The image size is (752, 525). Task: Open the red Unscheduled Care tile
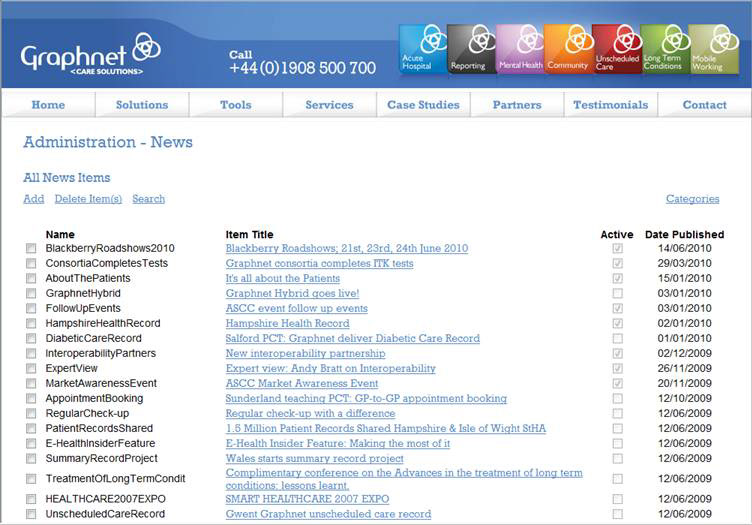point(616,49)
